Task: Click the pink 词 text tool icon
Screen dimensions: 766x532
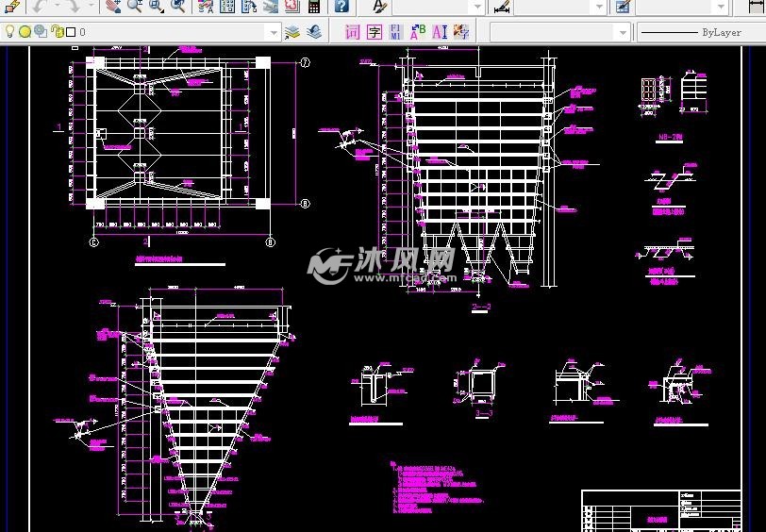Action: coord(352,32)
